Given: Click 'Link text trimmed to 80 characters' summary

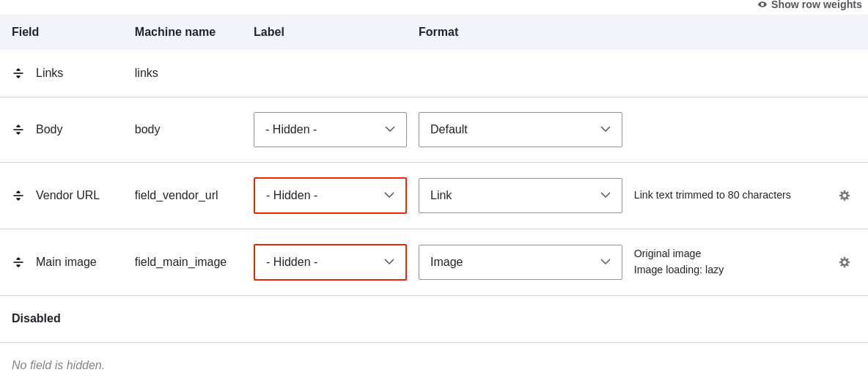Looking at the screenshot, I should pyautogui.click(x=713, y=196).
